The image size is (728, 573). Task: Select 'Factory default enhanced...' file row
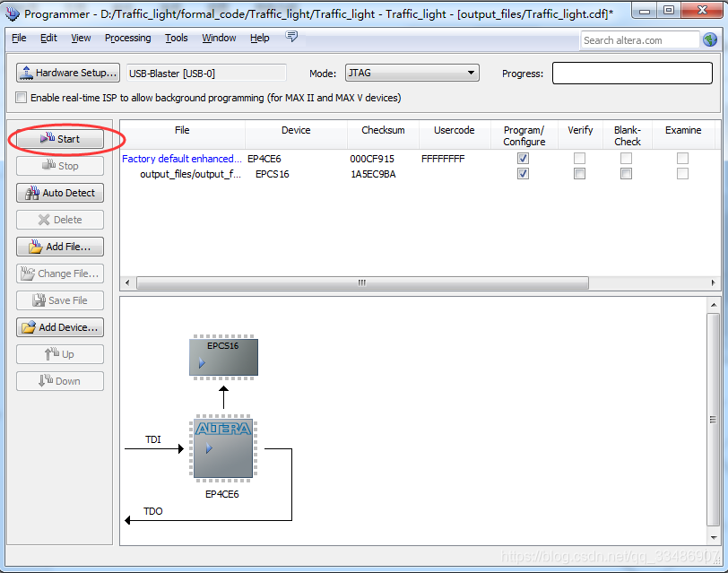click(x=181, y=159)
